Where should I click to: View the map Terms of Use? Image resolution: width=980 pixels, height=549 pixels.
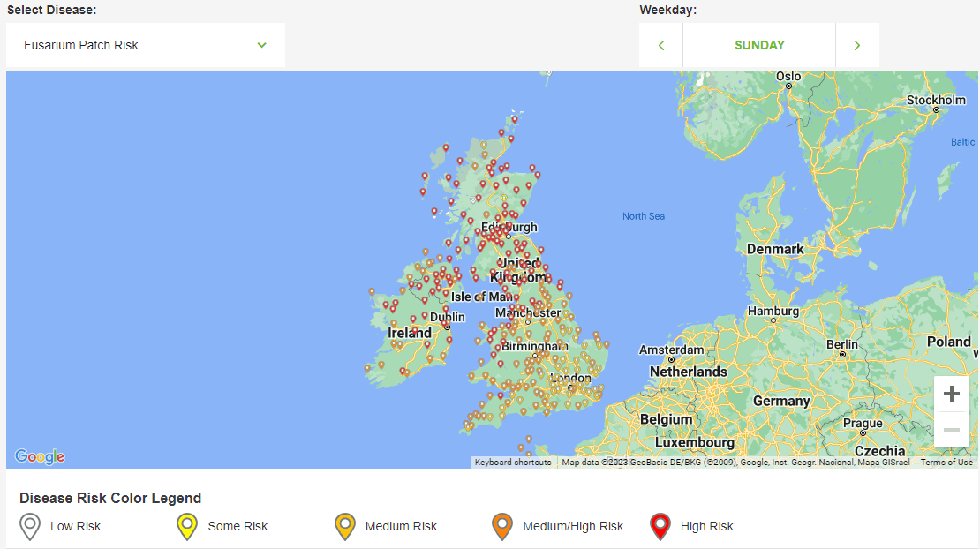click(x=946, y=462)
